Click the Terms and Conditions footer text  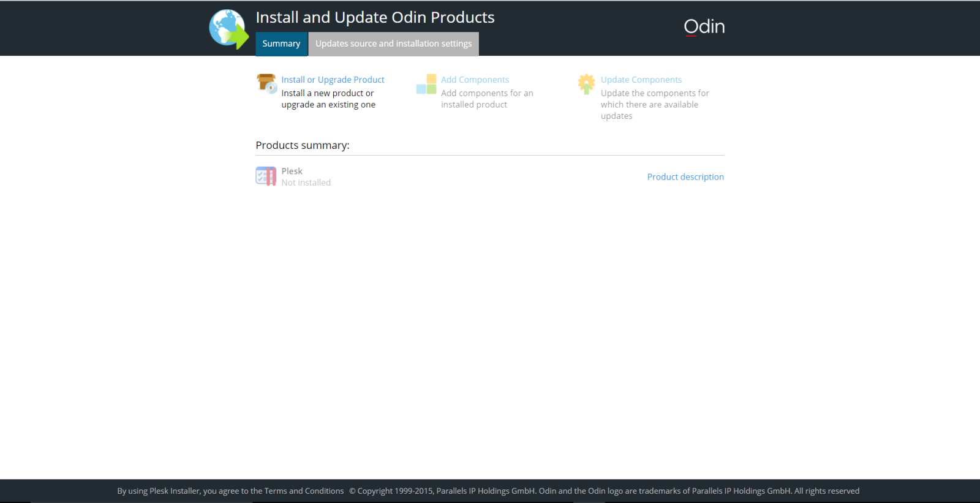click(x=304, y=491)
